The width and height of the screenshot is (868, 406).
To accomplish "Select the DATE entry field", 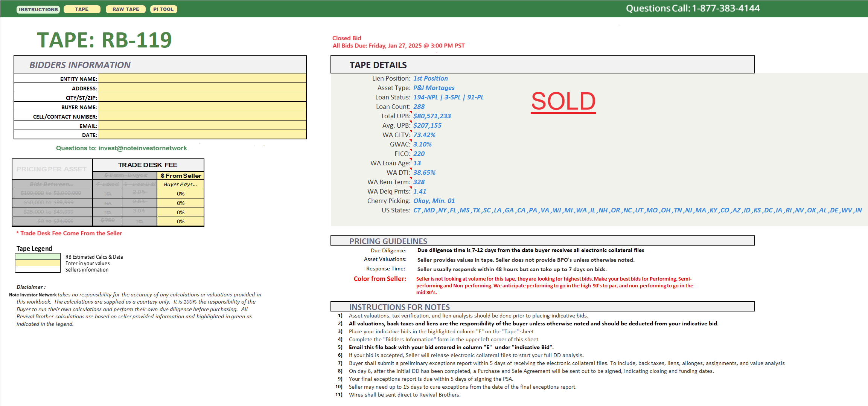I will pos(202,134).
